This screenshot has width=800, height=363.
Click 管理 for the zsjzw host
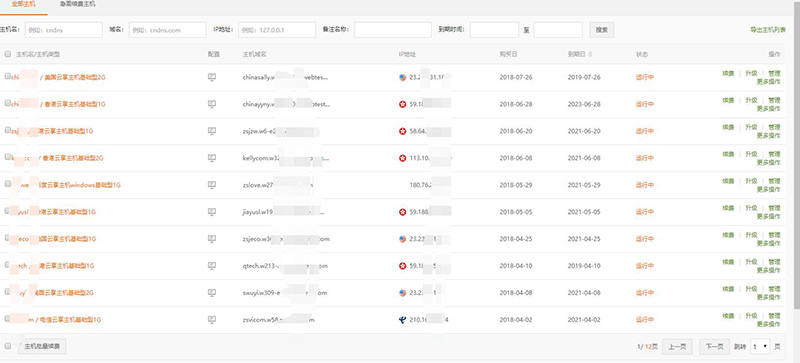tap(774, 128)
